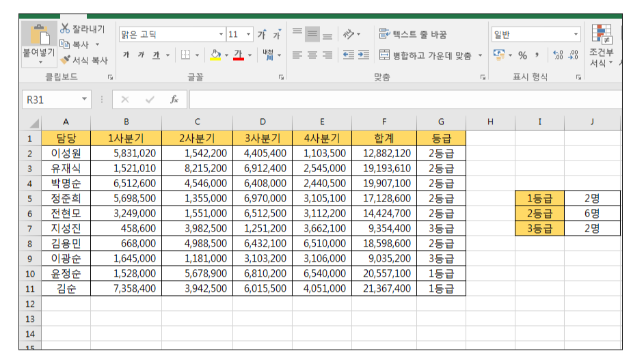Increase font size with large 가 icon
Viewport: 644px width, 362px height.
262,34
